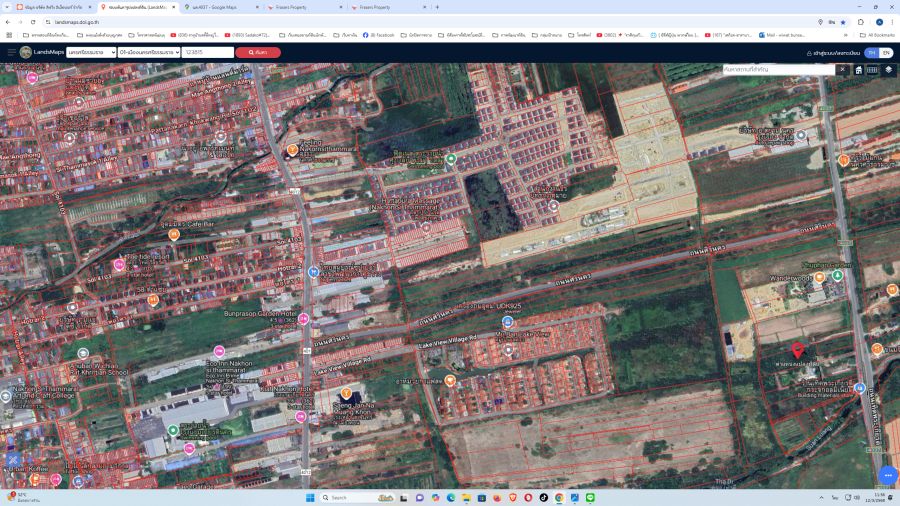This screenshot has height=506, width=900.
Task: Switch language to TH
Action: point(872,52)
